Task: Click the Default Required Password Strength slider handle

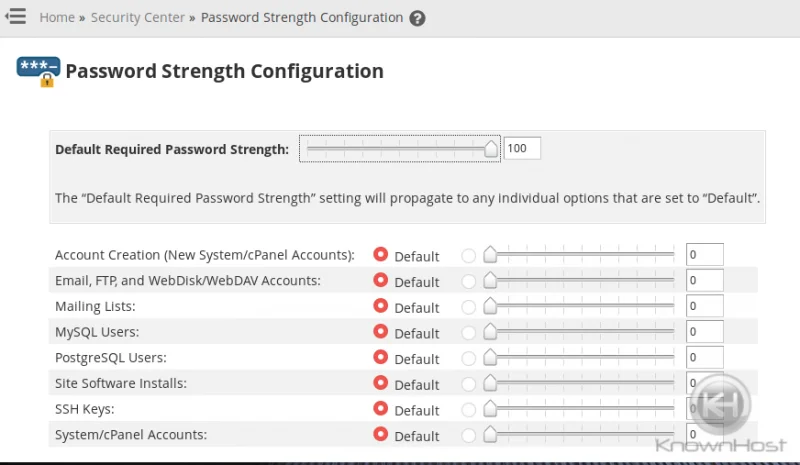Action: point(491,149)
